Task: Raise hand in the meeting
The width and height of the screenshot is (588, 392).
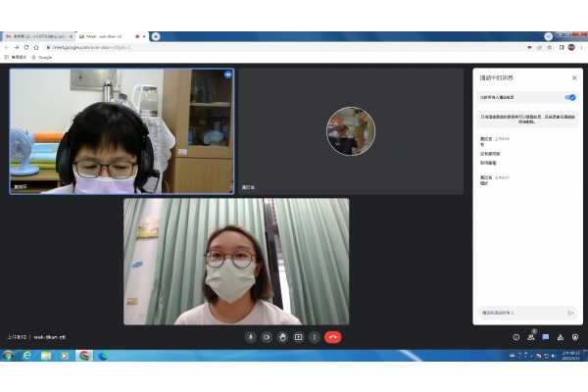Action: 282,337
